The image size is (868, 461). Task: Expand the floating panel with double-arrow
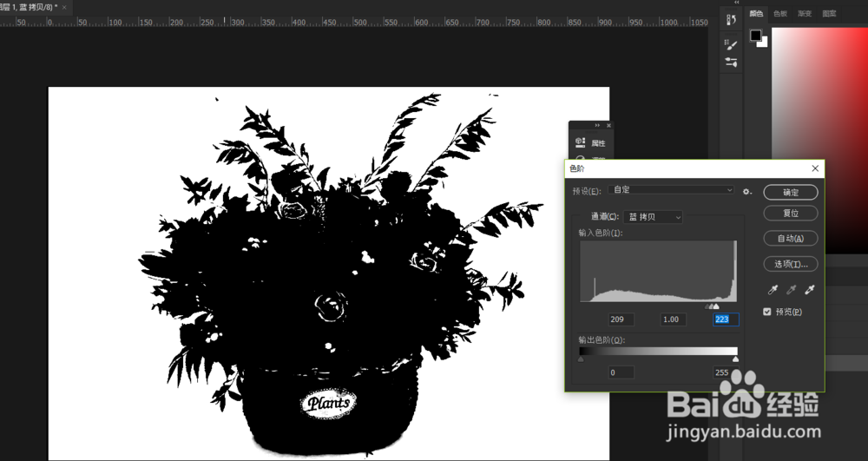pos(597,126)
